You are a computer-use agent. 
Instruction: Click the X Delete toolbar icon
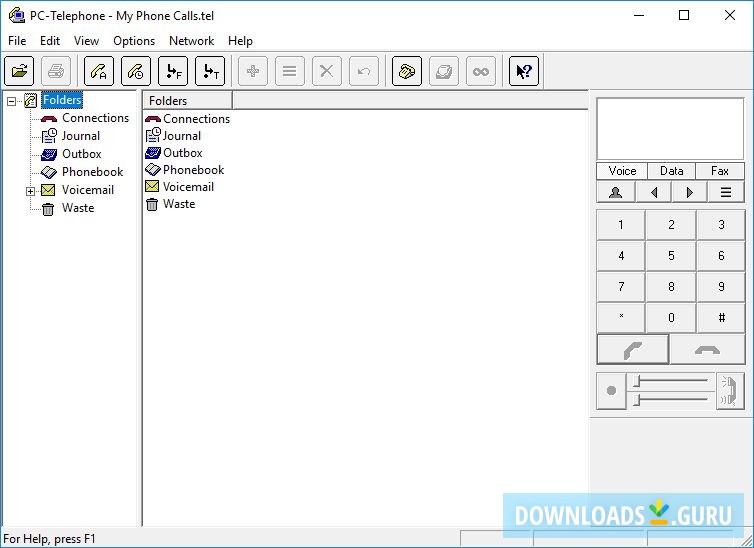(x=327, y=71)
